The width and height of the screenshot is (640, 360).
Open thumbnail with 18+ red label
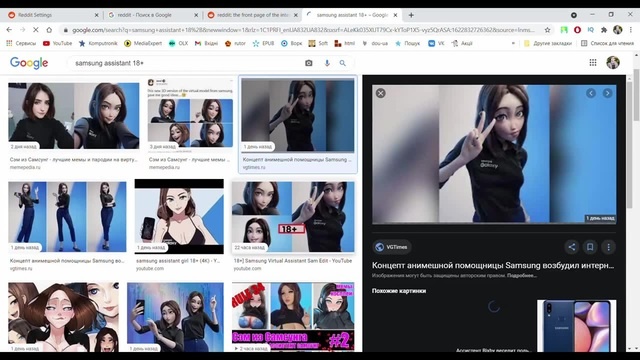(x=293, y=216)
